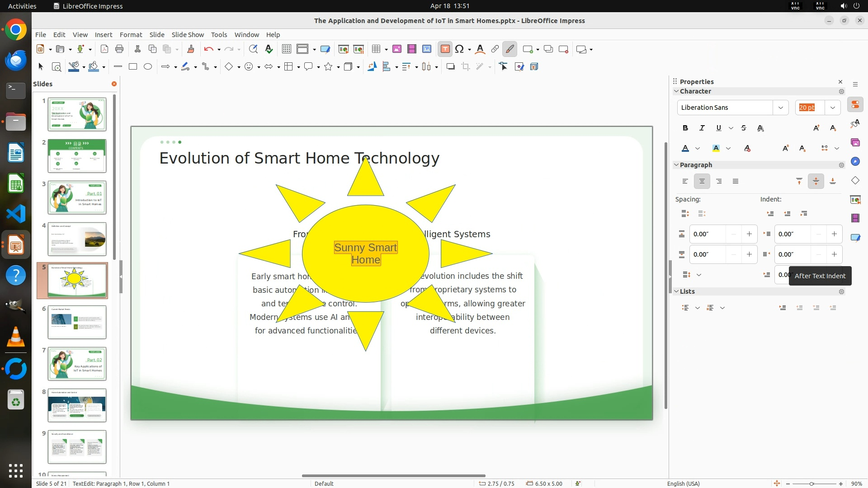
Task: Open the Shadow toggle in toolbar
Action: [x=450, y=67]
